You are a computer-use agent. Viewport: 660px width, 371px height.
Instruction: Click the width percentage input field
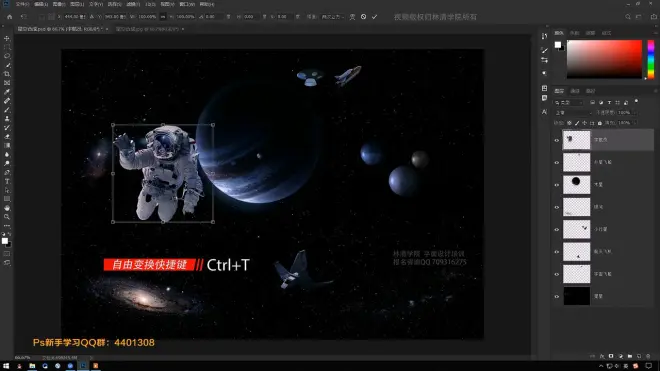coord(147,17)
